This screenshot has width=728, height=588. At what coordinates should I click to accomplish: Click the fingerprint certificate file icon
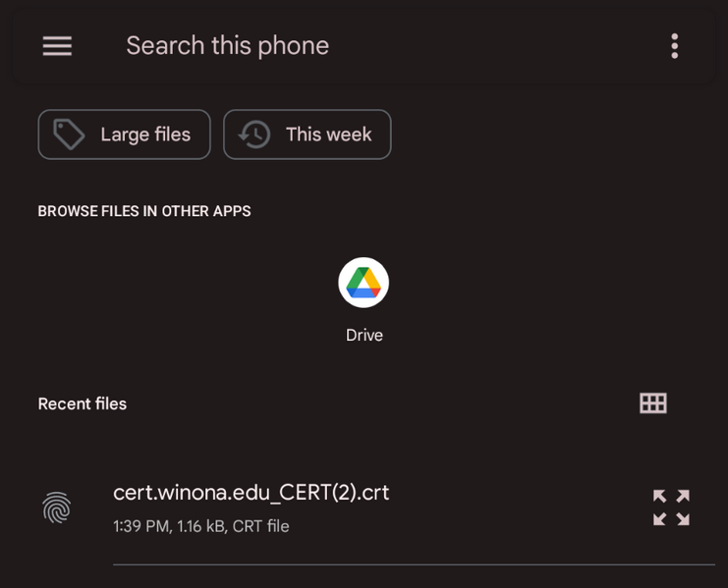click(57, 508)
